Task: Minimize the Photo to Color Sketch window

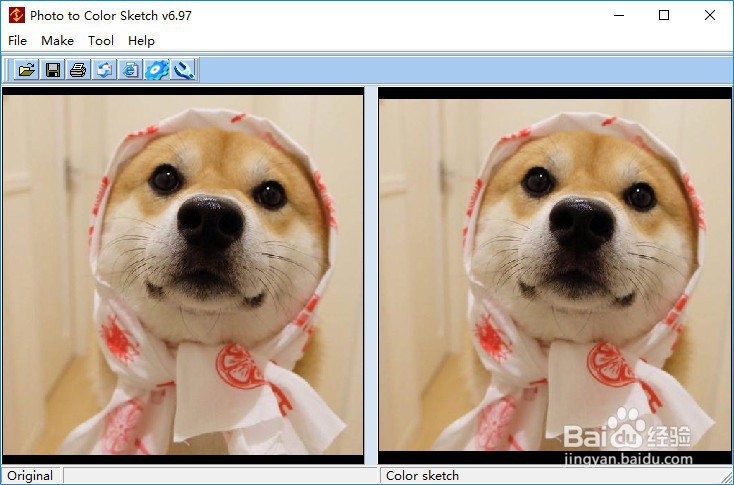Action: click(x=619, y=15)
